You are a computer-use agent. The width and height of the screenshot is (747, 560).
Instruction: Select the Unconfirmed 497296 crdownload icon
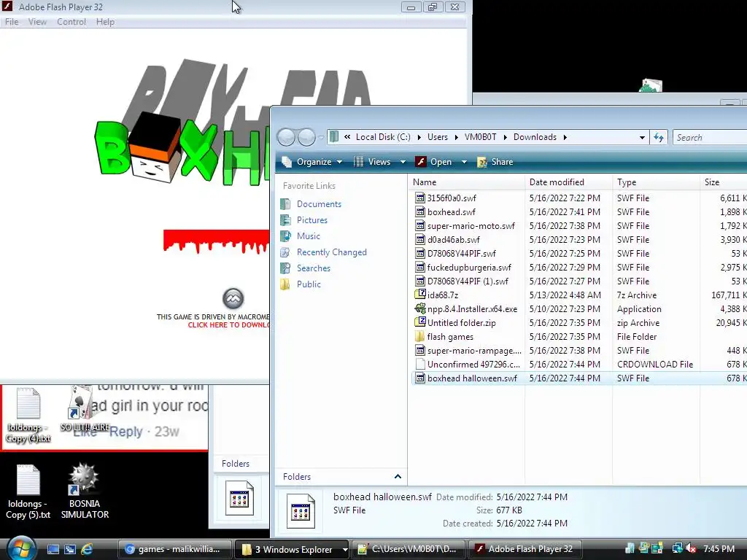[419, 364]
